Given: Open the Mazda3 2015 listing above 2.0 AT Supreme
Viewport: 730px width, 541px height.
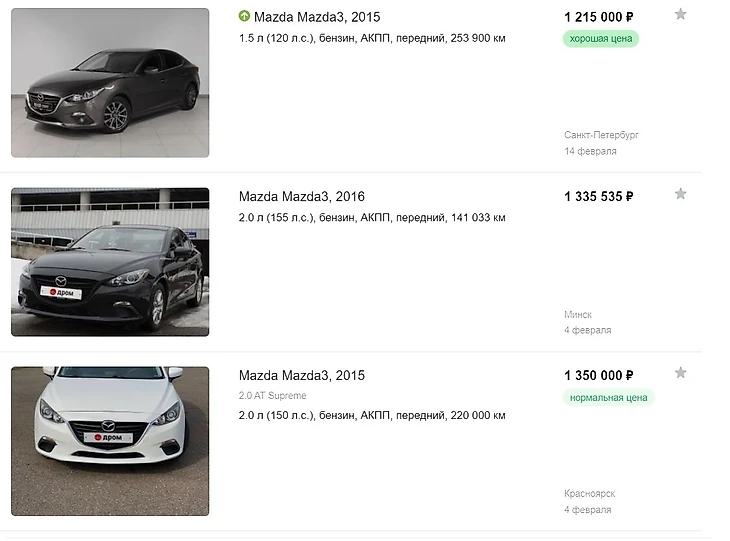Looking at the screenshot, I should 302,376.
